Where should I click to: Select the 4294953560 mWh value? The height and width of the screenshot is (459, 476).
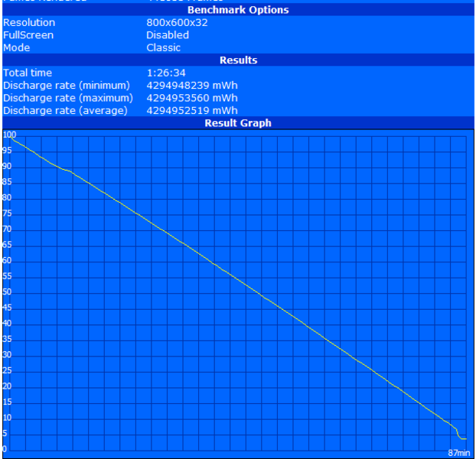[192, 98]
